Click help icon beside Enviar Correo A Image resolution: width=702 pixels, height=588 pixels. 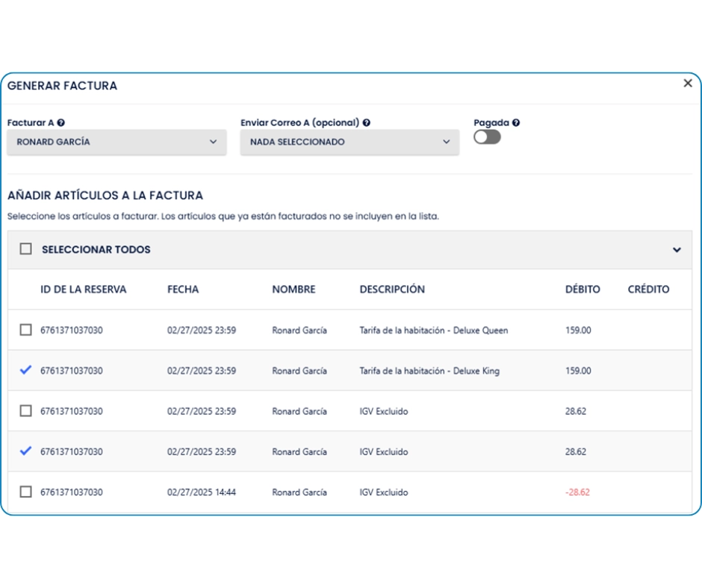coord(367,123)
